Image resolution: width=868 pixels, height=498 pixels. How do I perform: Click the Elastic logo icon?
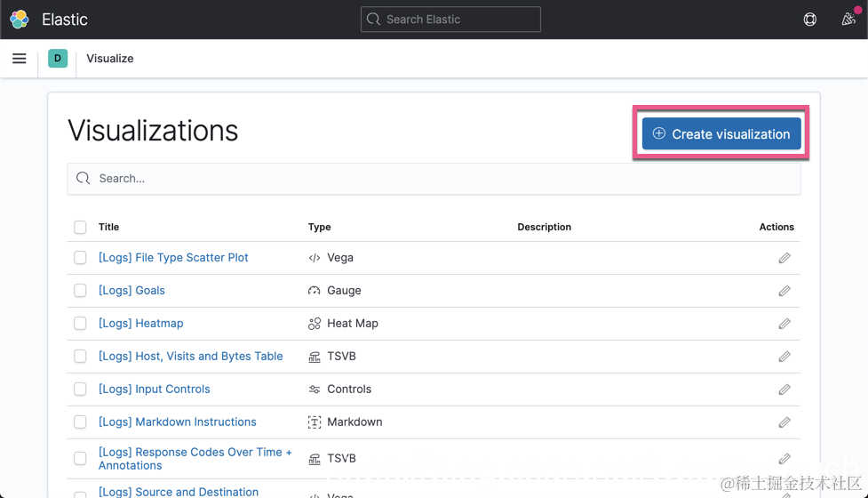20,20
